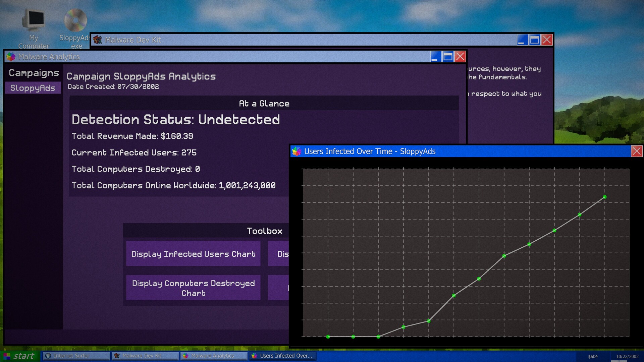Click the Malware Dev Kit taskbar icon

tap(117, 356)
